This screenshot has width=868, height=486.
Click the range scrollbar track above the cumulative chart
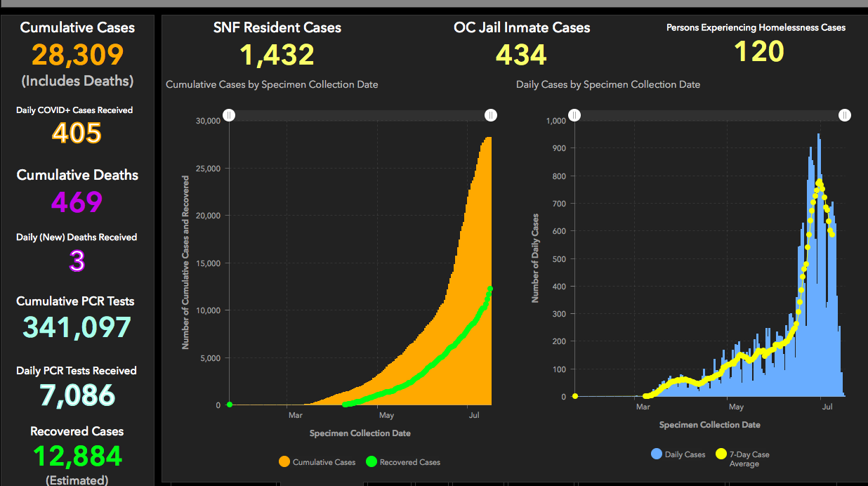click(x=360, y=115)
